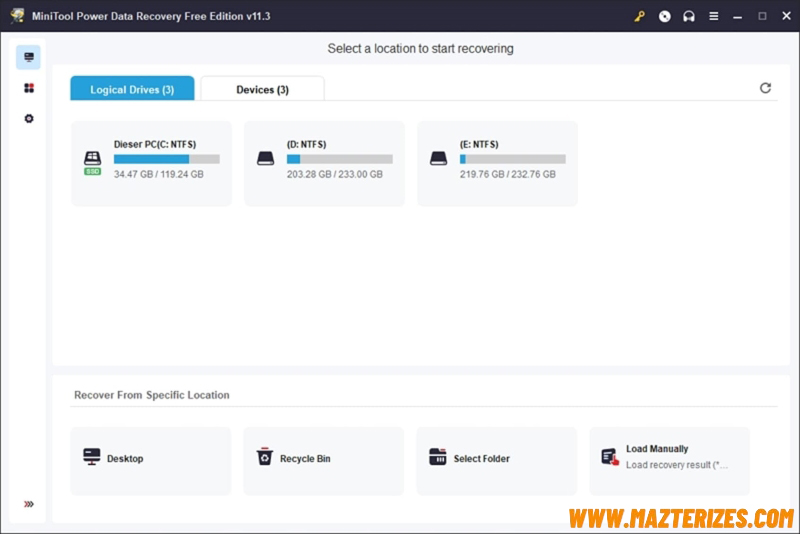The image size is (800, 534).
Task: Click the SSD drive icon for C:
Action: [92, 163]
